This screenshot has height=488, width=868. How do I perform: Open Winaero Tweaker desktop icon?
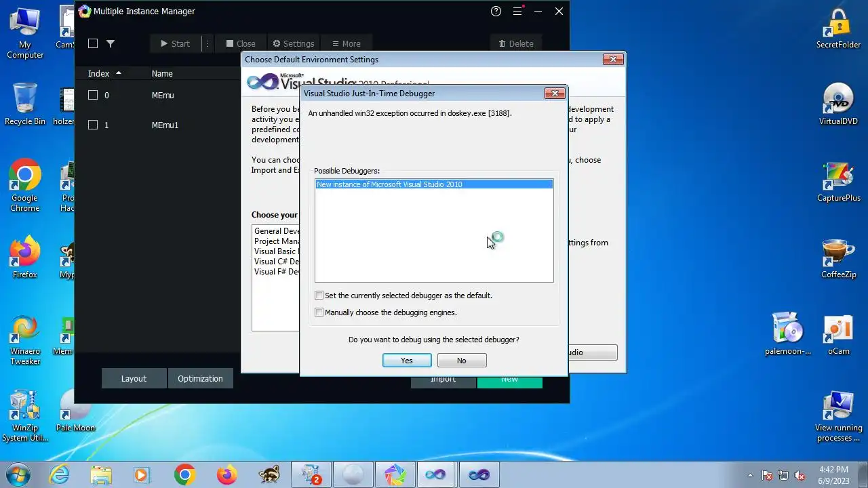pos(25,340)
